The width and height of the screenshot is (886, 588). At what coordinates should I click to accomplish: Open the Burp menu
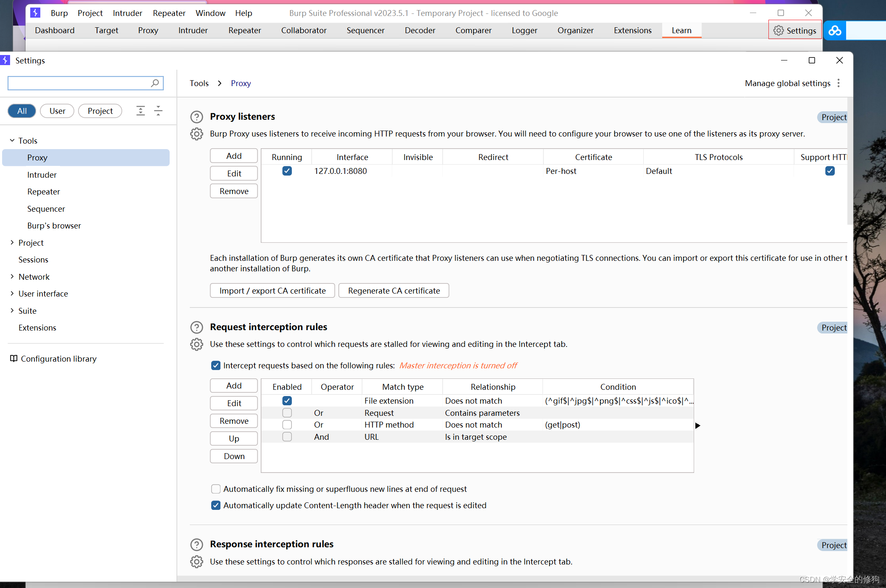pos(59,13)
